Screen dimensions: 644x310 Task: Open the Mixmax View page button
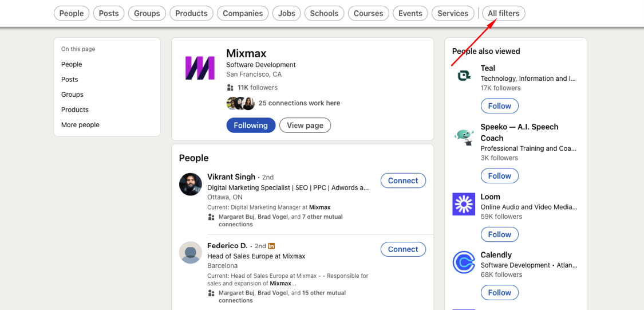(x=305, y=125)
